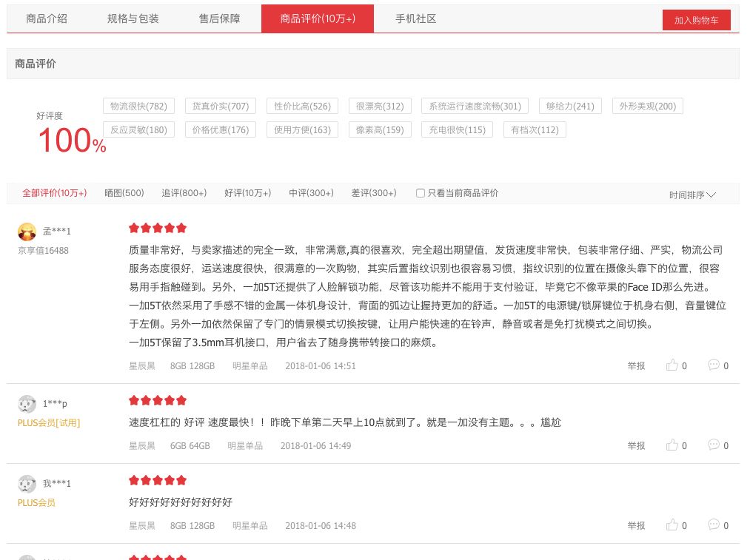750x560 pixels.
Task: Click the comment bubble icon on 1***p's review
Action: pos(713,445)
